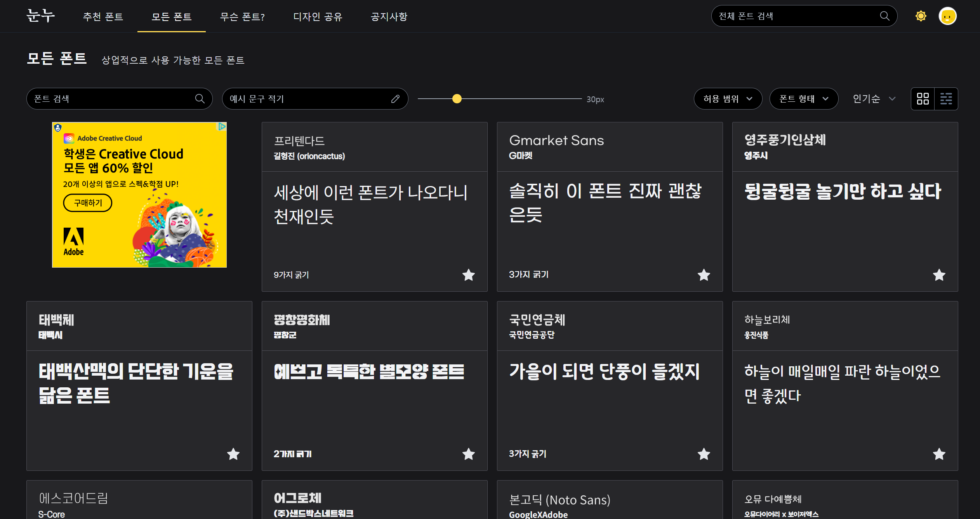
Task: Go to 추천 폰트 tab
Action: [x=103, y=17]
